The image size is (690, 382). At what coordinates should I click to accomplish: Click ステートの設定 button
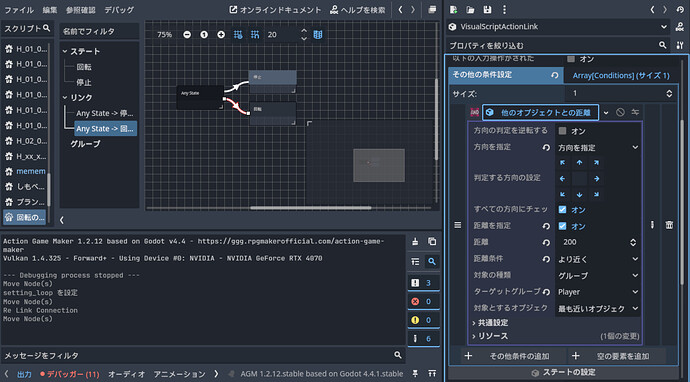point(564,372)
